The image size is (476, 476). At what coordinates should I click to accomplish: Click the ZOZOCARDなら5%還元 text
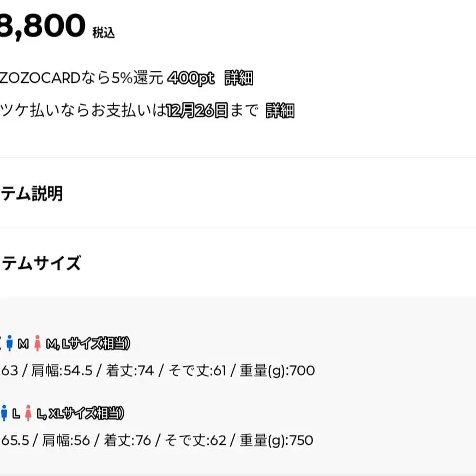coord(82,79)
